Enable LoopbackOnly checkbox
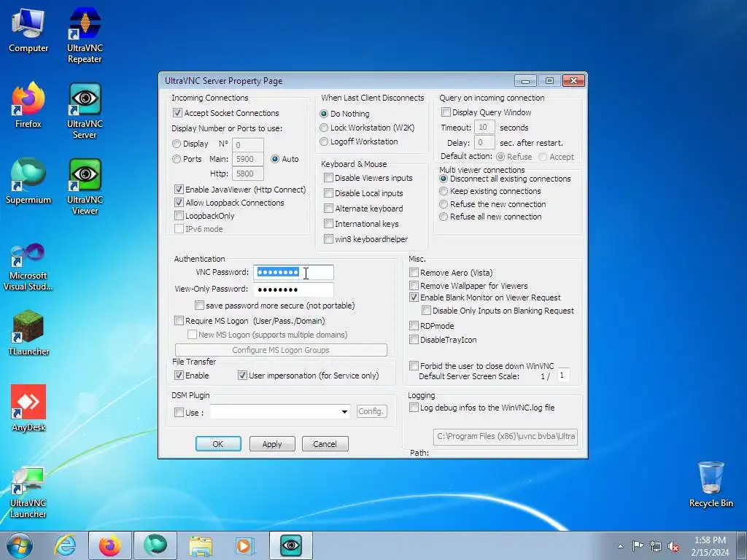The height and width of the screenshot is (560, 747). (x=179, y=216)
